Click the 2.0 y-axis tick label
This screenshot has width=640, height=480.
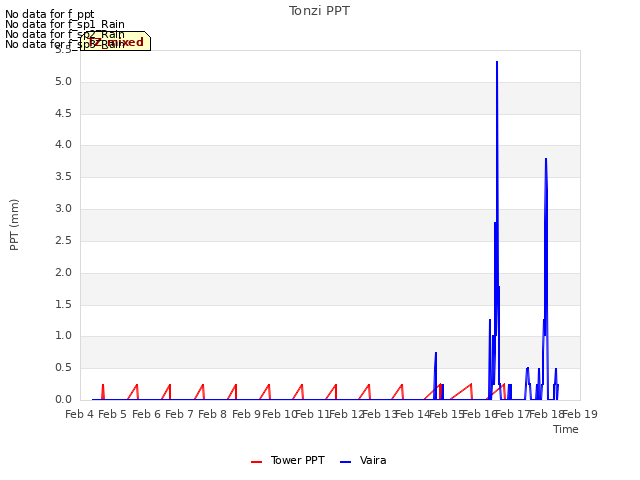click(x=63, y=273)
